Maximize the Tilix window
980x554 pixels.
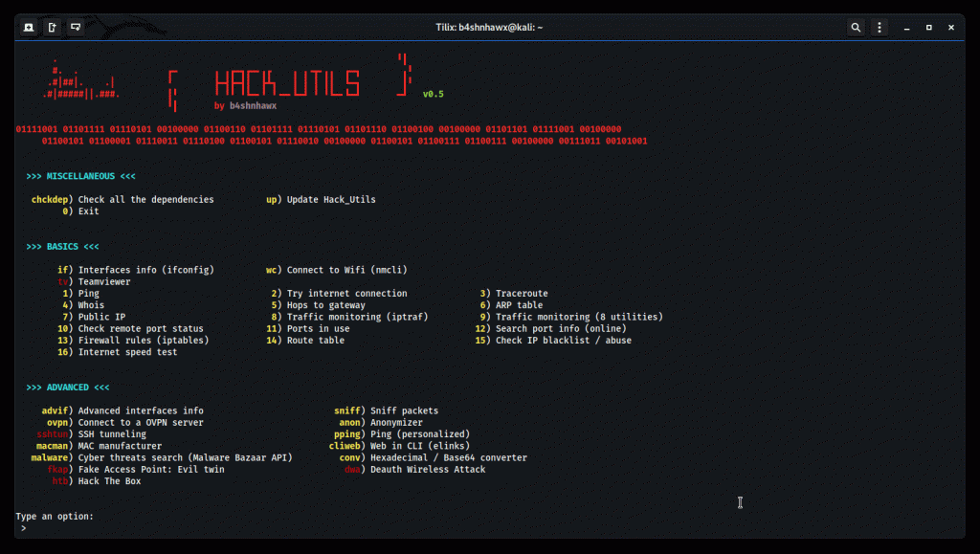(x=928, y=28)
